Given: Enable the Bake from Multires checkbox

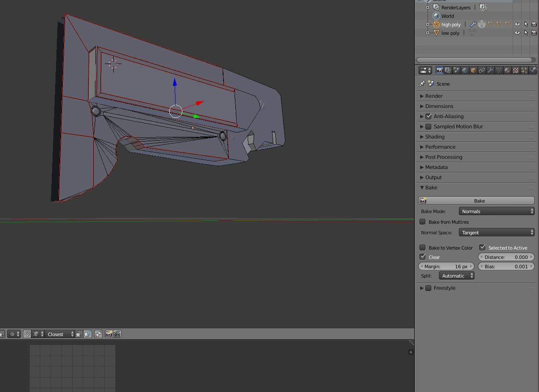Looking at the screenshot, I should coord(422,222).
